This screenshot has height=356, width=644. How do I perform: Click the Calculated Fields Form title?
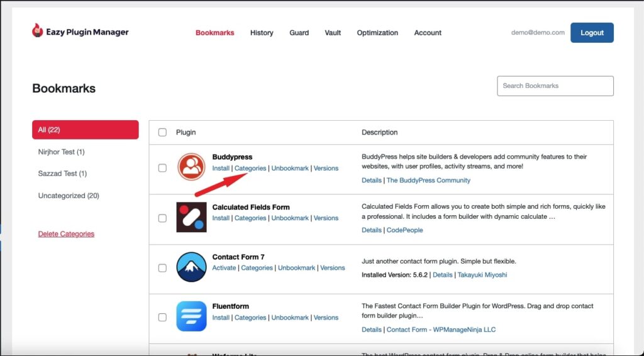click(251, 207)
